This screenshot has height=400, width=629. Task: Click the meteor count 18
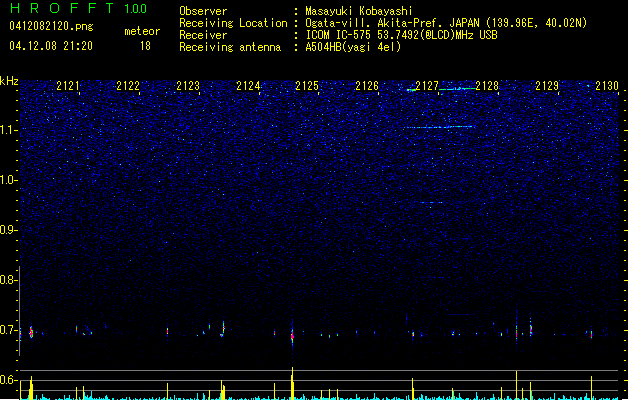[145, 46]
